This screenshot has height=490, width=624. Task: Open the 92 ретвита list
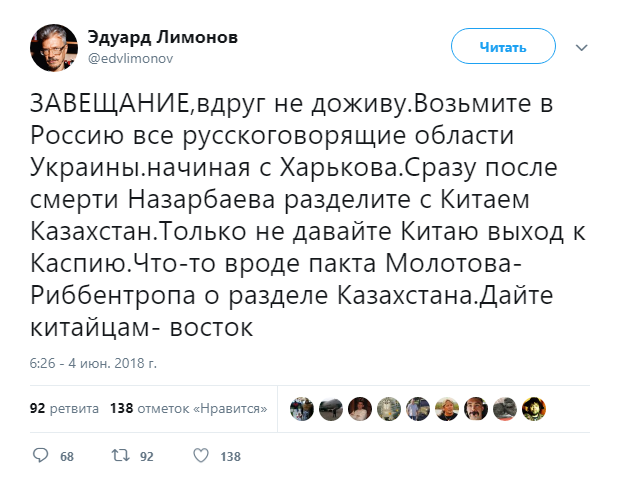tap(64, 408)
